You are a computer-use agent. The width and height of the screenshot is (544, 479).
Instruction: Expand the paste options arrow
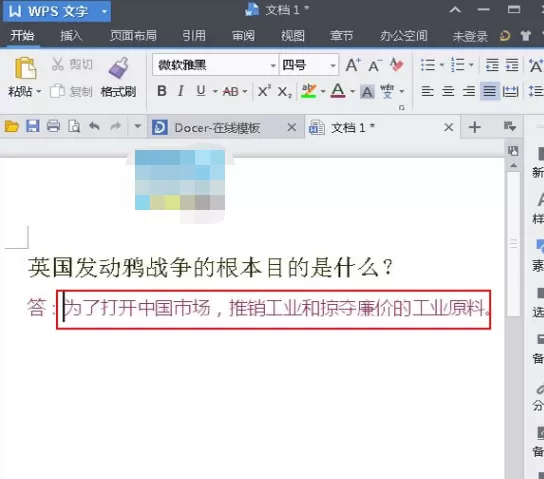[x=39, y=92]
